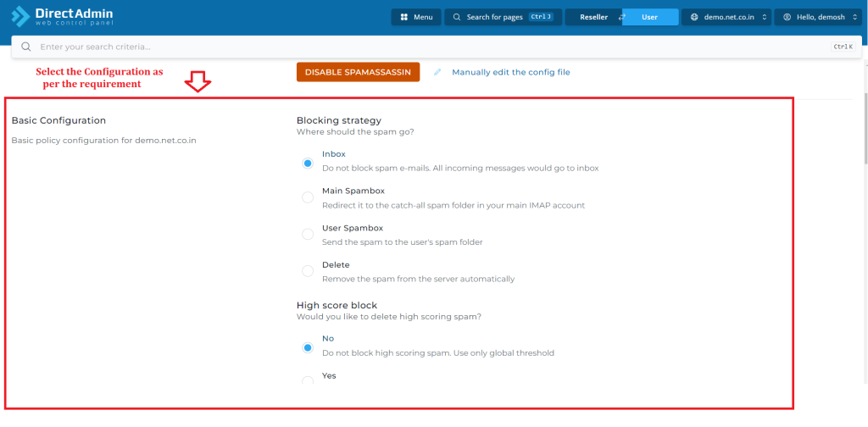Click the Ctrl J shortcut badge
868x427 pixels.
pos(541,17)
